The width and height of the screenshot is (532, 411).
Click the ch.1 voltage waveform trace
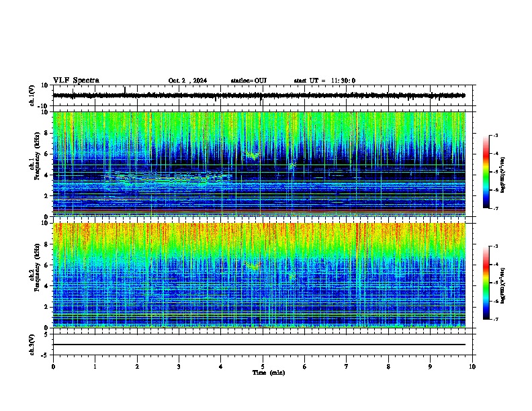[x=259, y=95]
